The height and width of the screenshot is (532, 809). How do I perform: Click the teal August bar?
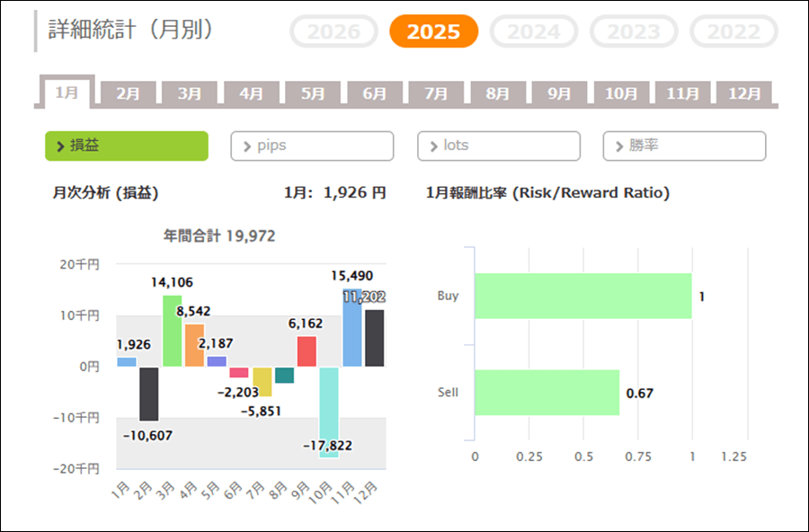pos(284,375)
